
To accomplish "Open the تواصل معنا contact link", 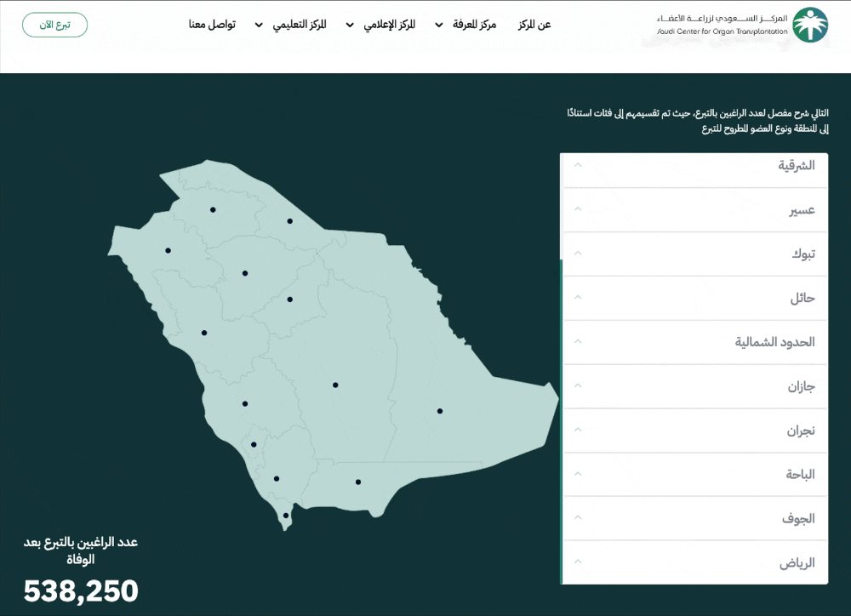I will [212, 25].
